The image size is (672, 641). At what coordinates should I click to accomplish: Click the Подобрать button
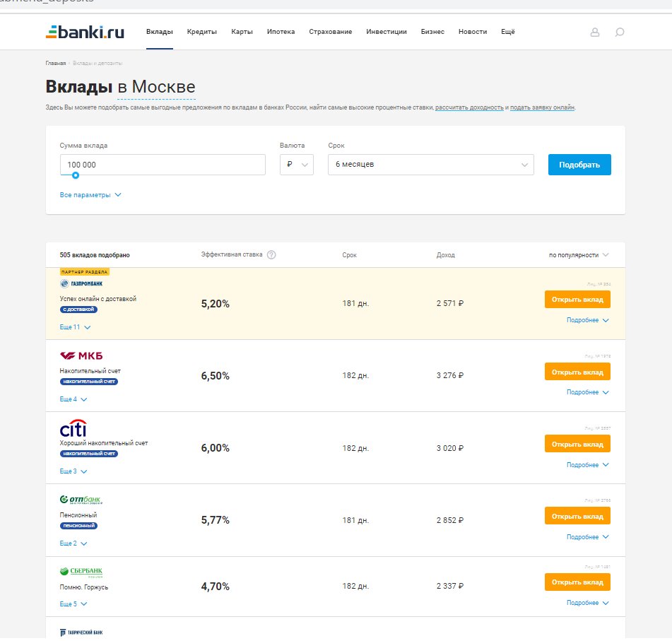coord(579,165)
